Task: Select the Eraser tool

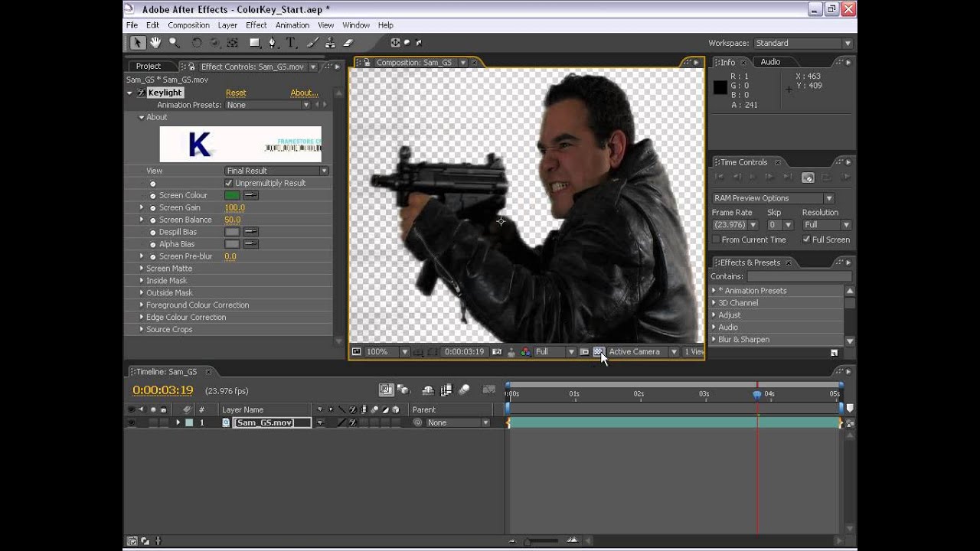Action: click(x=348, y=43)
